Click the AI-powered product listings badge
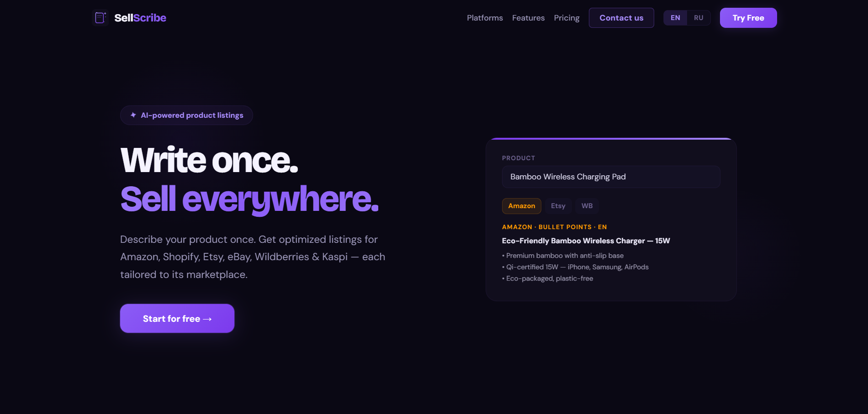The height and width of the screenshot is (414, 868). click(x=186, y=115)
